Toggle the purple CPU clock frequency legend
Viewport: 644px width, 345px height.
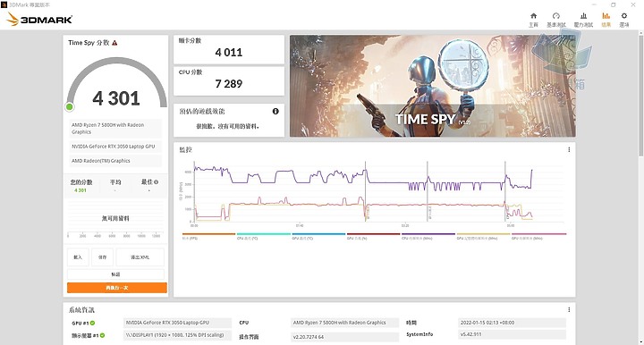[428, 236]
